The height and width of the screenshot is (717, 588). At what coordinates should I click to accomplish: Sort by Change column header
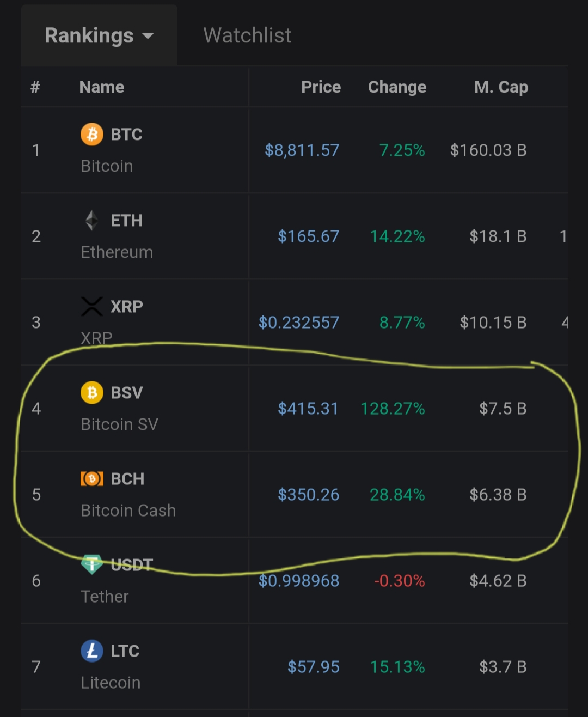pos(397,87)
